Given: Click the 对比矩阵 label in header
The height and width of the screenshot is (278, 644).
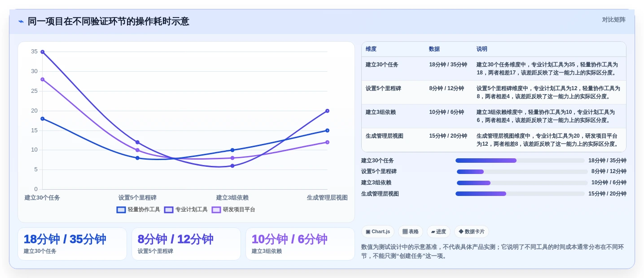Looking at the screenshot, I should (x=613, y=20).
